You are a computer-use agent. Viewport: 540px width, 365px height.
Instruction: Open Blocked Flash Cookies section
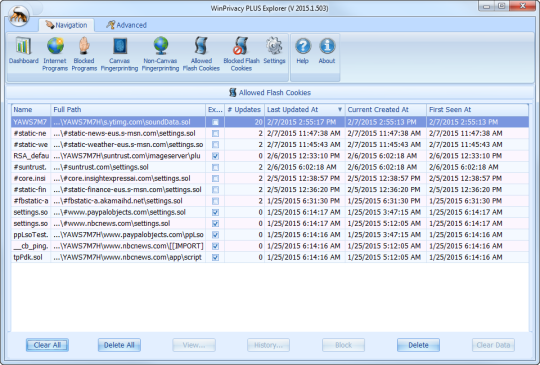pyautogui.click(x=241, y=54)
